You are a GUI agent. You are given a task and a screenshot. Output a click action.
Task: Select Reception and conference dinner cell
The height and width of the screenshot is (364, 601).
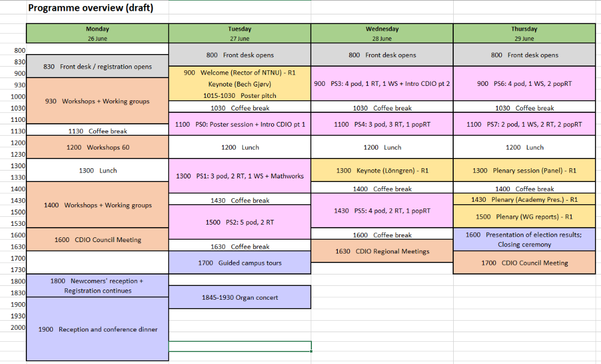coord(97,329)
